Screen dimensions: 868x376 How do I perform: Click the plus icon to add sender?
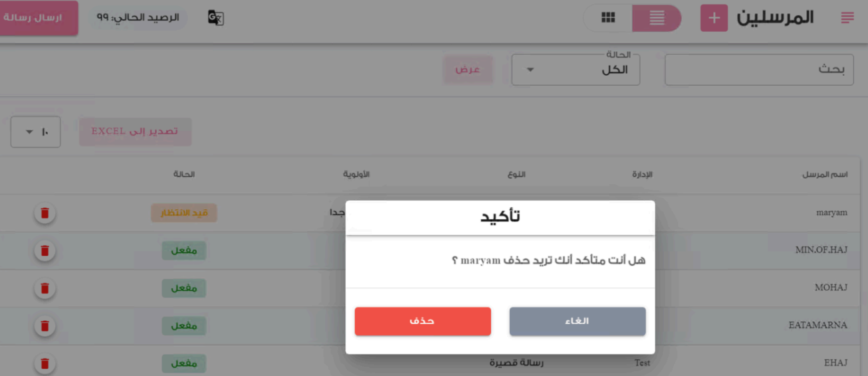tap(714, 18)
